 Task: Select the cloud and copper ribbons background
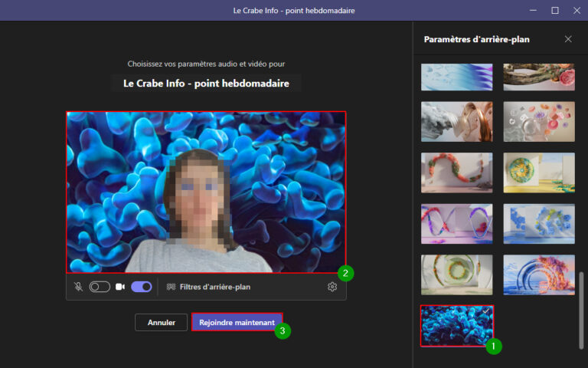pos(456,122)
